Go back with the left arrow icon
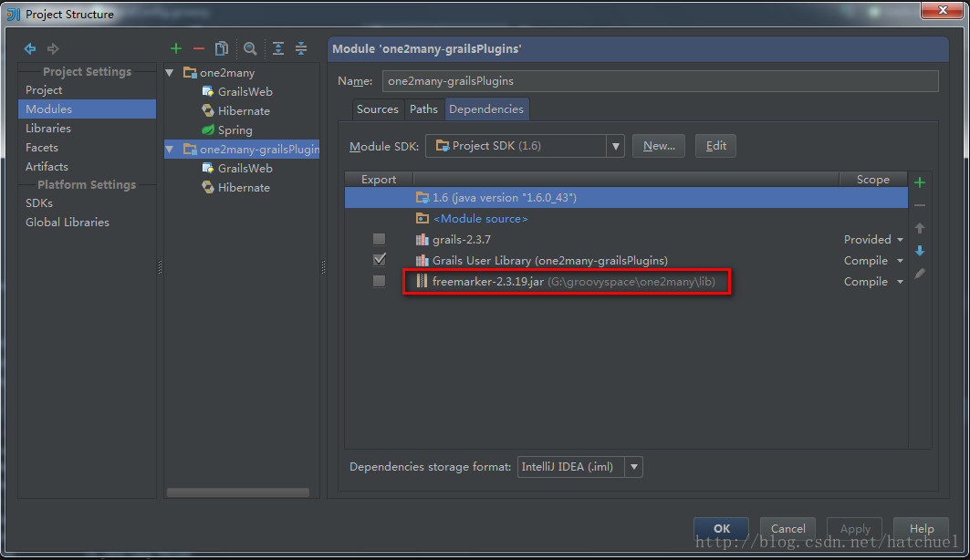The width and height of the screenshot is (970, 560). coord(30,48)
